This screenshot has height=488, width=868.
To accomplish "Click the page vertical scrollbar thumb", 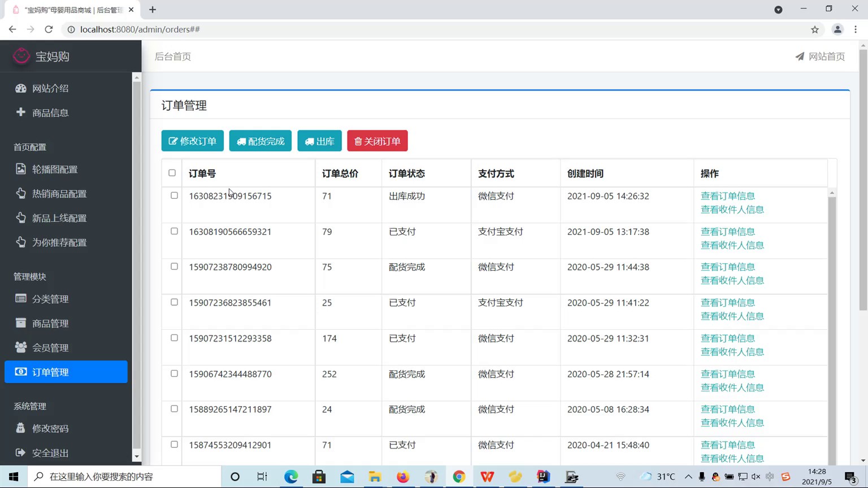I will [863, 180].
